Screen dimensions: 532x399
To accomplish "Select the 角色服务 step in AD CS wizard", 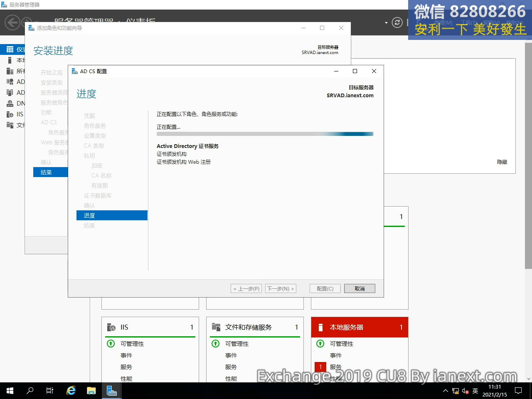I will point(95,126).
